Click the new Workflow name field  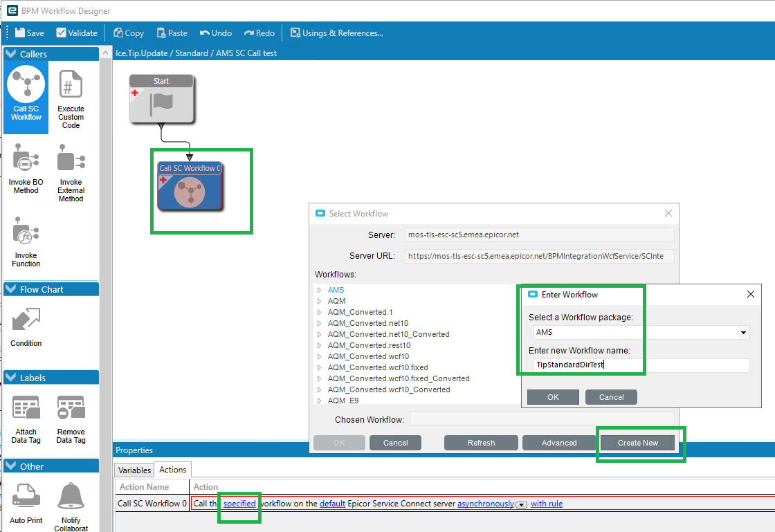[x=641, y=365]
